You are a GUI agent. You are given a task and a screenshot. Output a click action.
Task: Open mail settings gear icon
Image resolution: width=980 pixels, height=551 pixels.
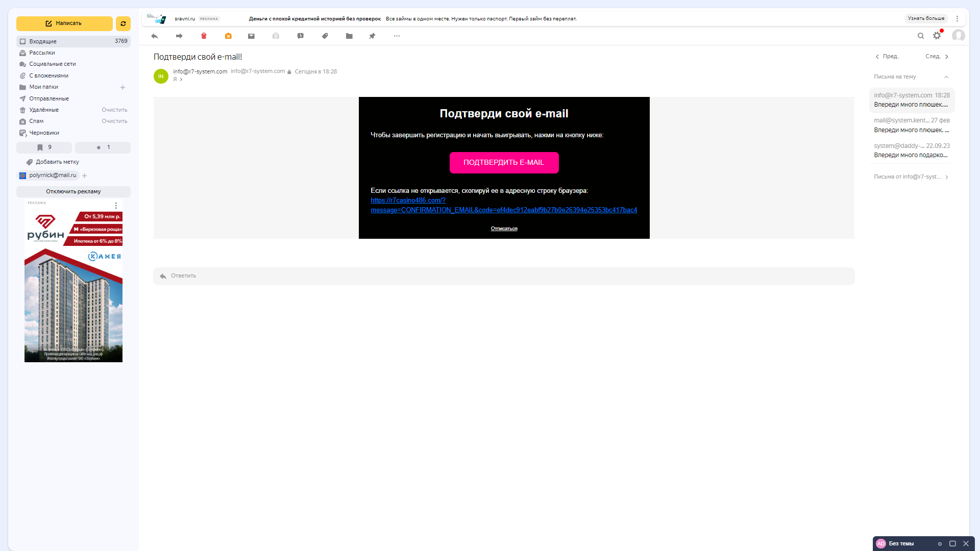(937, 36)
